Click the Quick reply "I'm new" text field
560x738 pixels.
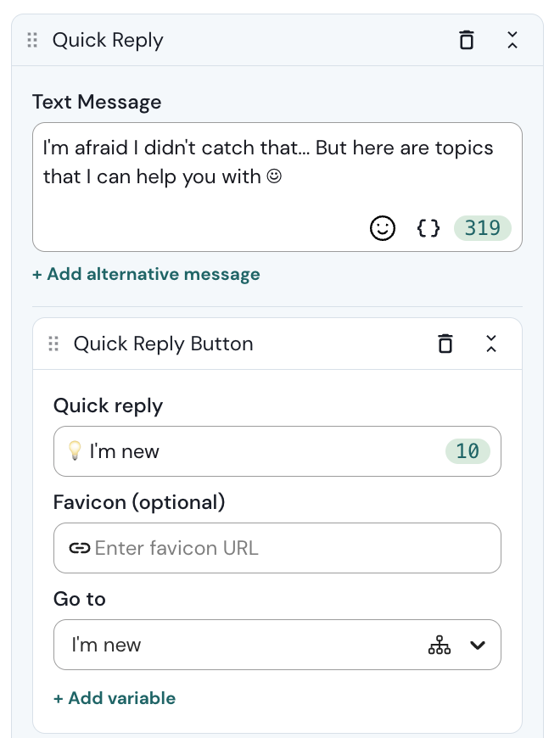(x=255, y=451)
